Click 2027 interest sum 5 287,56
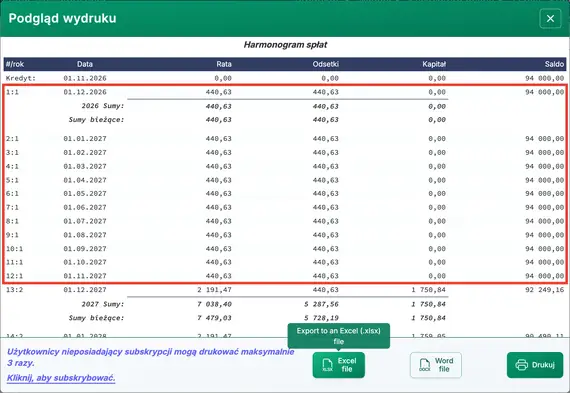The height and width of the screenshot is (393, 570). pos(321,304)
